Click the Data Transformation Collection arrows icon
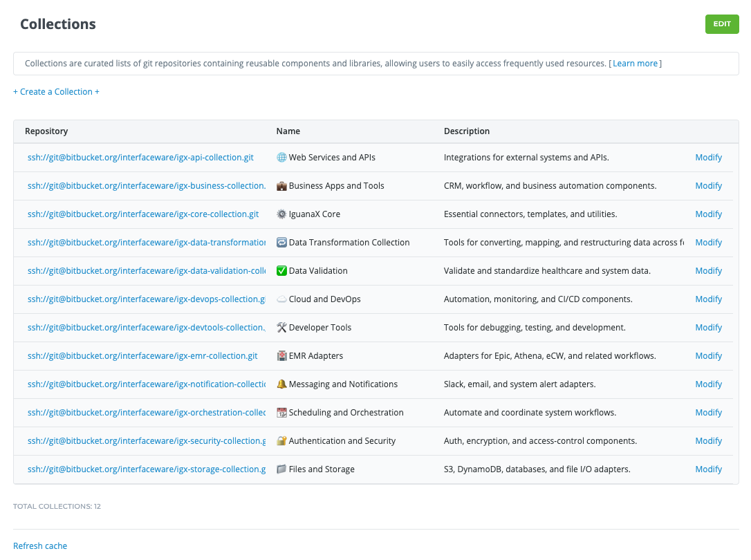Viewport: 751px width, 560px height. [x=281, y=243]
